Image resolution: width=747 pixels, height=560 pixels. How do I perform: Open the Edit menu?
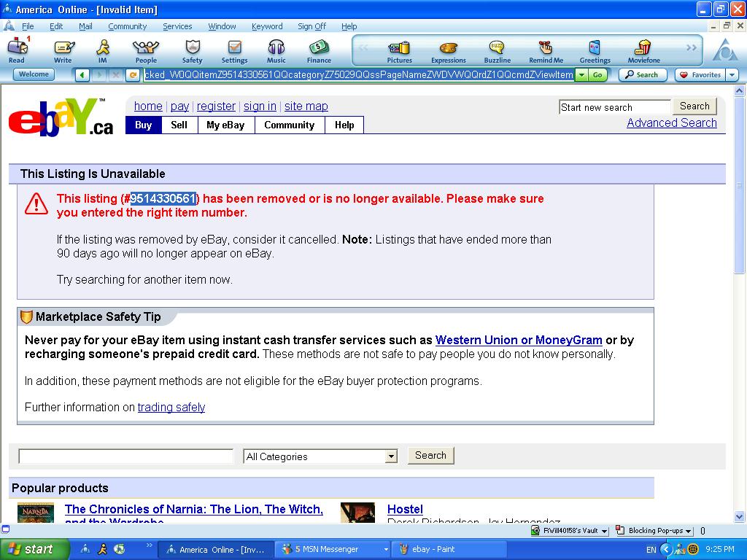(x=56, y=26)
